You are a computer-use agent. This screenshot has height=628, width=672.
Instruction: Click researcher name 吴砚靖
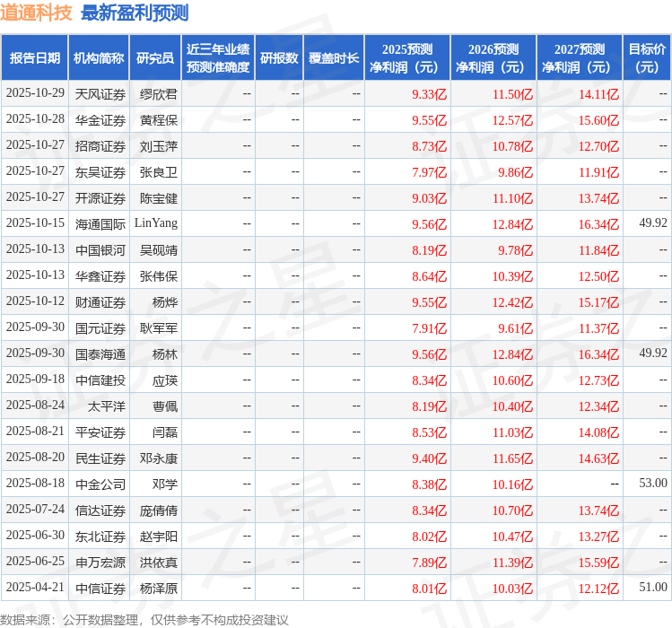point(159,250)
